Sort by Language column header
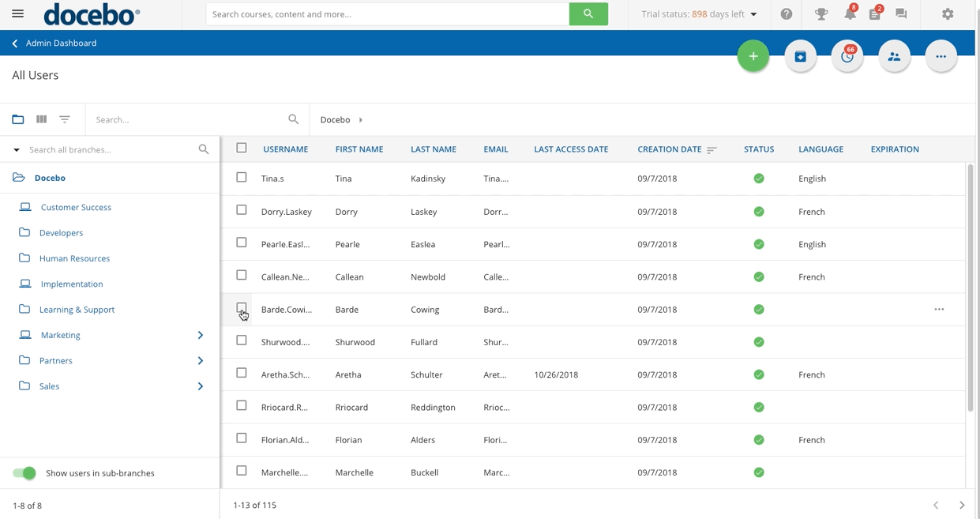The image size is (980, 519). point(820,149)
